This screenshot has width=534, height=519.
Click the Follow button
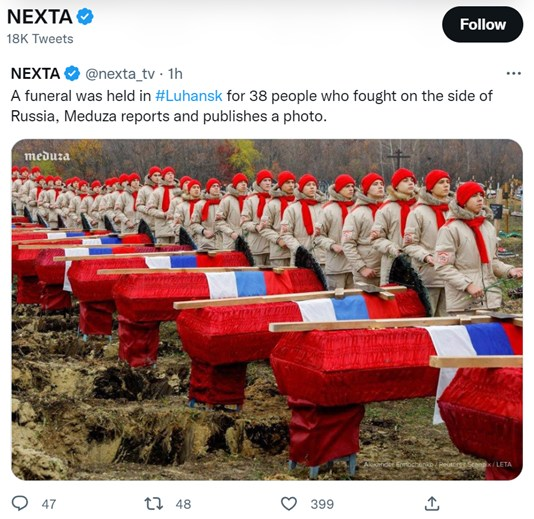(482, 25)
